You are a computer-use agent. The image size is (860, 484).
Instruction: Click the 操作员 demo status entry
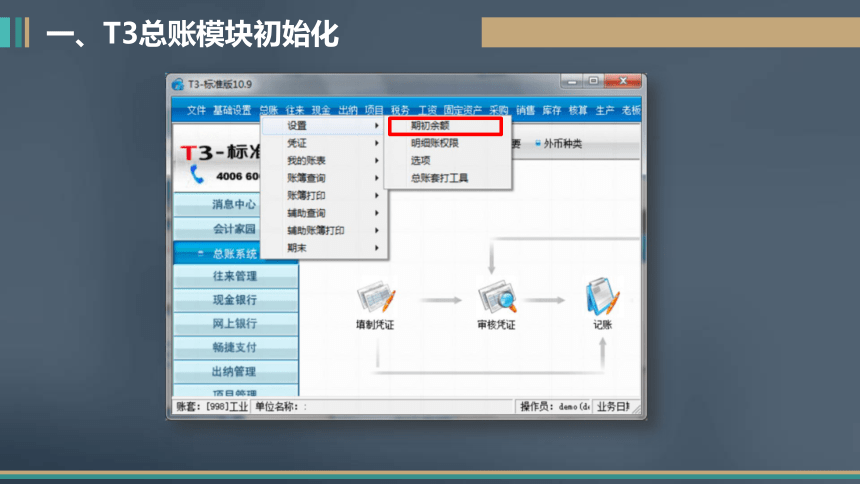click(x=555, y=407)
